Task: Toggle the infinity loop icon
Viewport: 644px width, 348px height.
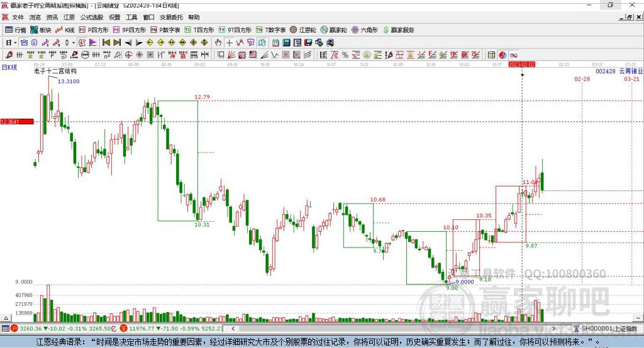Action: [x=513, y=55]
